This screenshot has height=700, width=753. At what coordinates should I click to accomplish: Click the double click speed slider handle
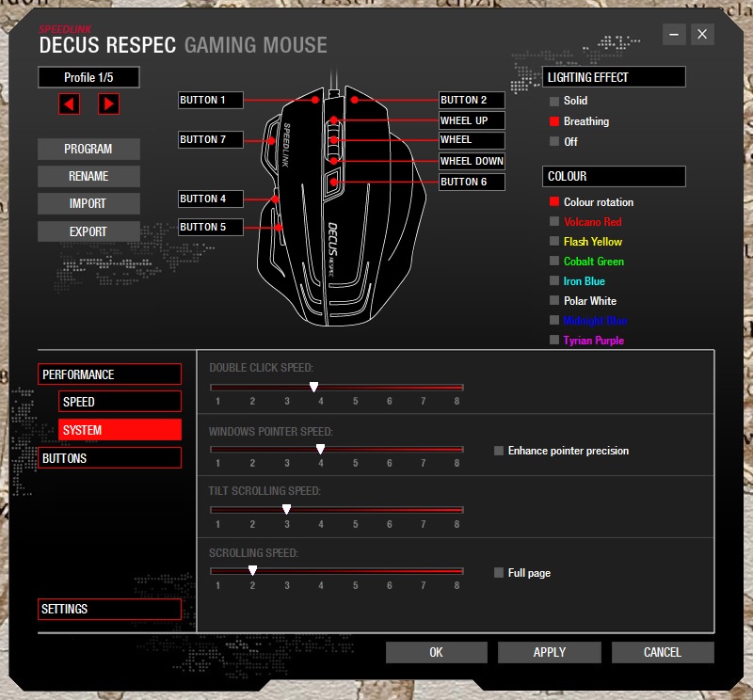pyautogui.click(x=313, y=387)
